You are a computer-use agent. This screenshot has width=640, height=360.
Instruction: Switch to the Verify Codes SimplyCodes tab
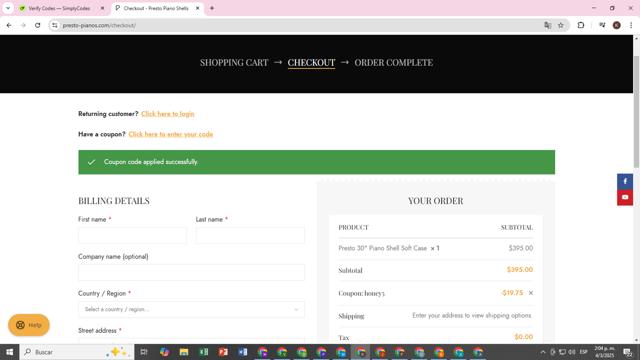click(x=59, y=8)
